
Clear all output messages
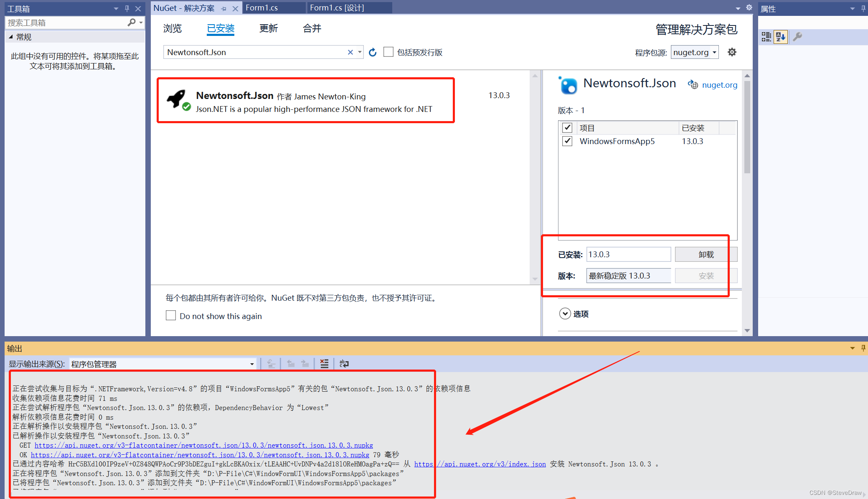pyautogui.click(x=324, y=364)
